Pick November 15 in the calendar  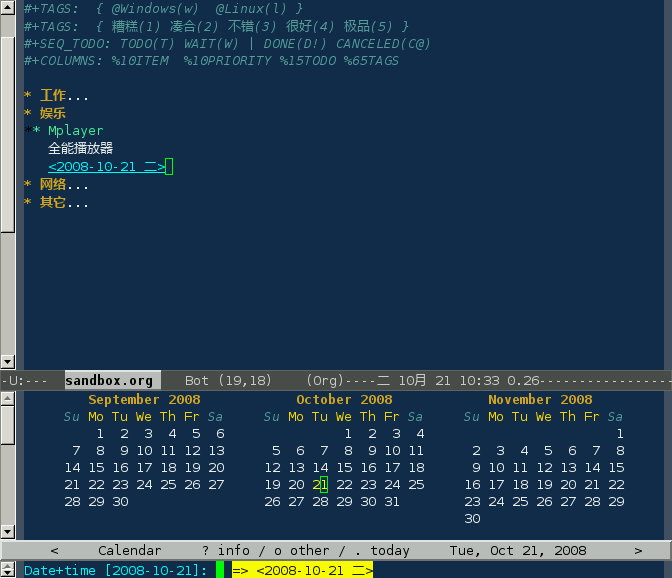pos(616,467)
